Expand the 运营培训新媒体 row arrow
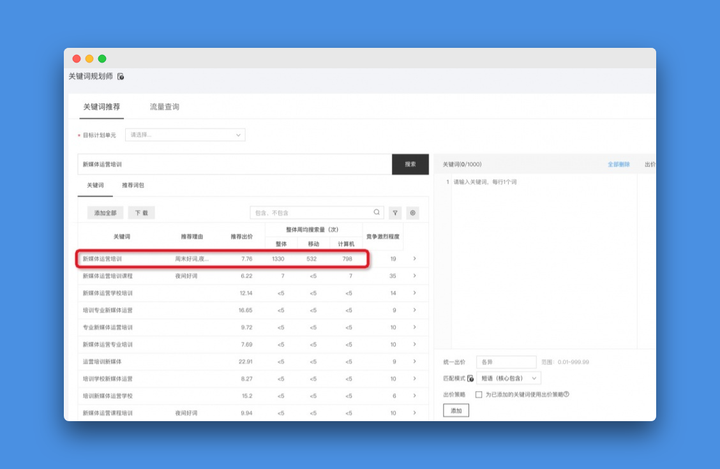 pyautogui.click(x=415, y=362)
